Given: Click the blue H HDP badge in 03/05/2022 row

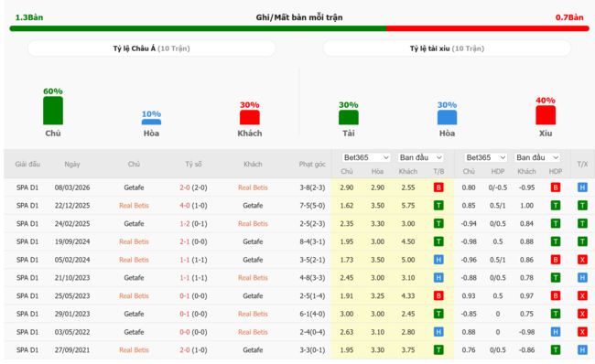Looking at the screenshot, I should pyautogui.click(x=556, y=332).
